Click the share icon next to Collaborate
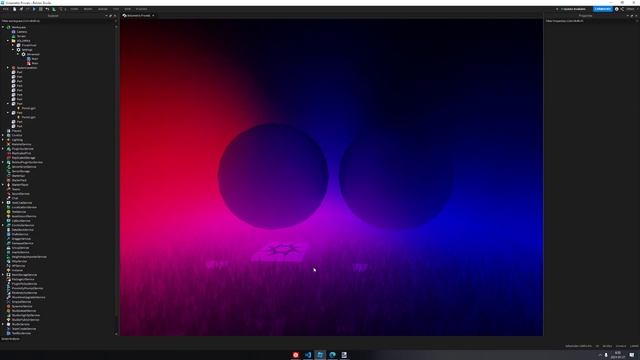This screenshot has width=640, height=360. coord(622,9)
